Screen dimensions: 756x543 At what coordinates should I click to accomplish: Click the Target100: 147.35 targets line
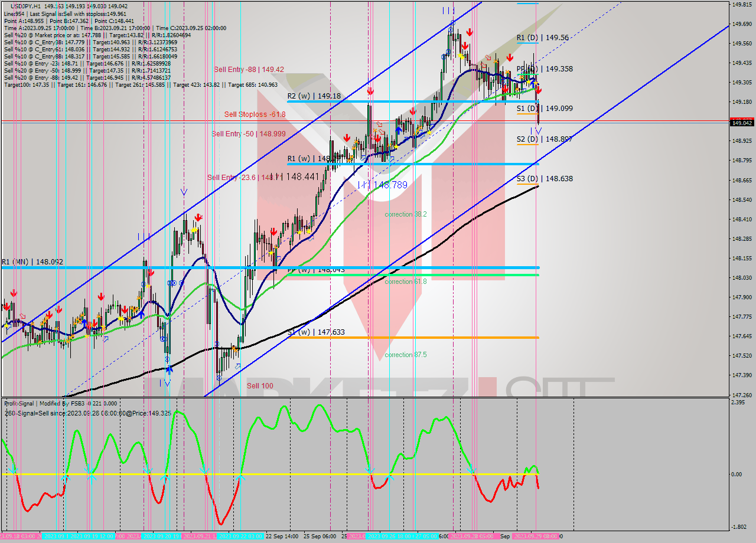[x=141, y=85]
